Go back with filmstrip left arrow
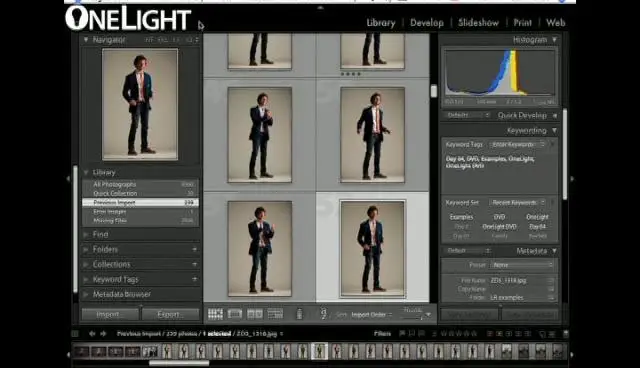 click(92, 334)
